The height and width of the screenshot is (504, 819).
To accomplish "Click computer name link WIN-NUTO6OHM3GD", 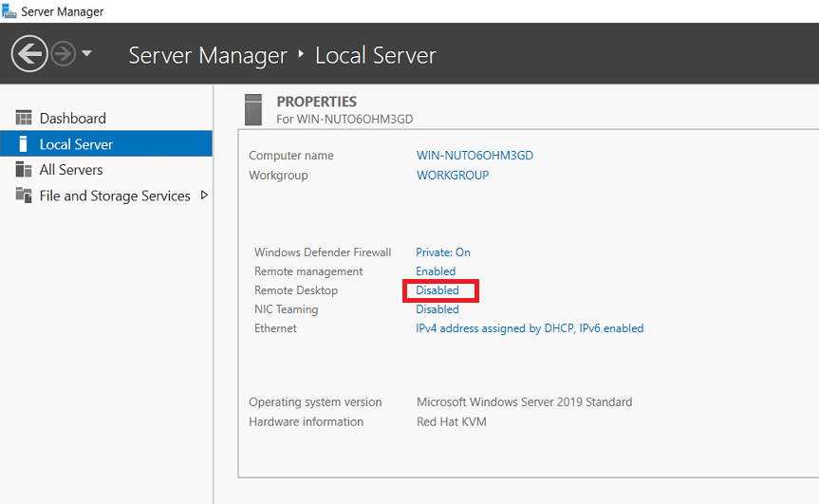I will point(475,155).
